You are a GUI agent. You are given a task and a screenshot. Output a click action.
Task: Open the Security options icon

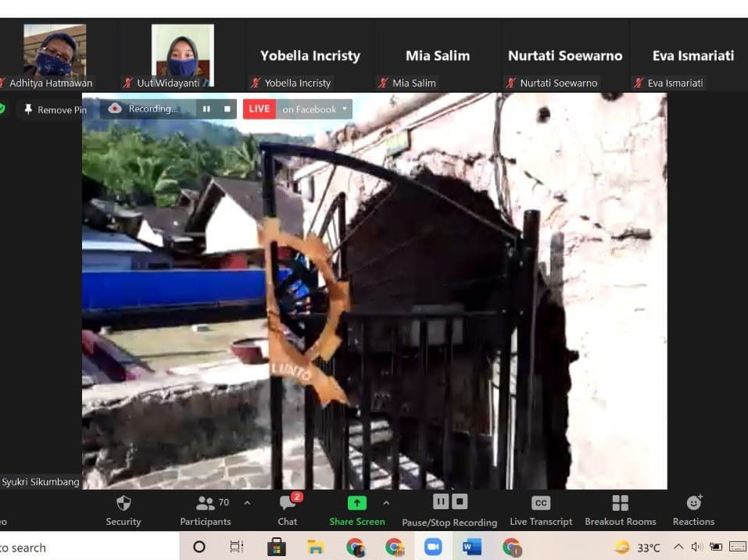click(x=123, y=503)
